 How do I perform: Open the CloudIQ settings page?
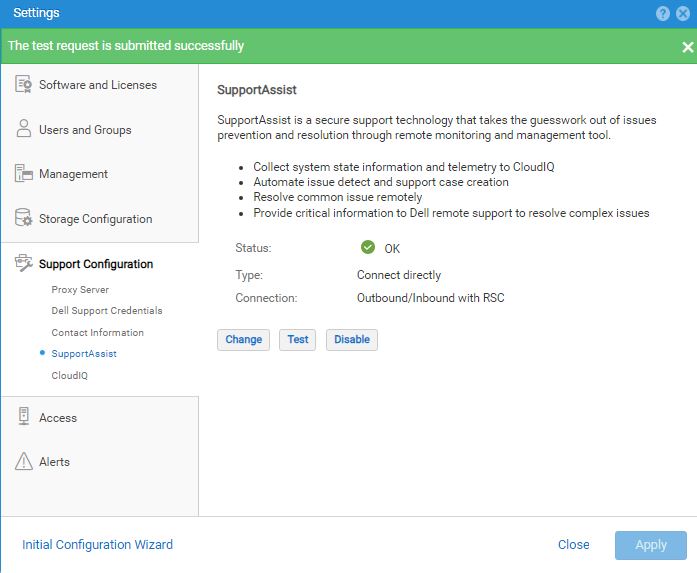coord(70,376)
